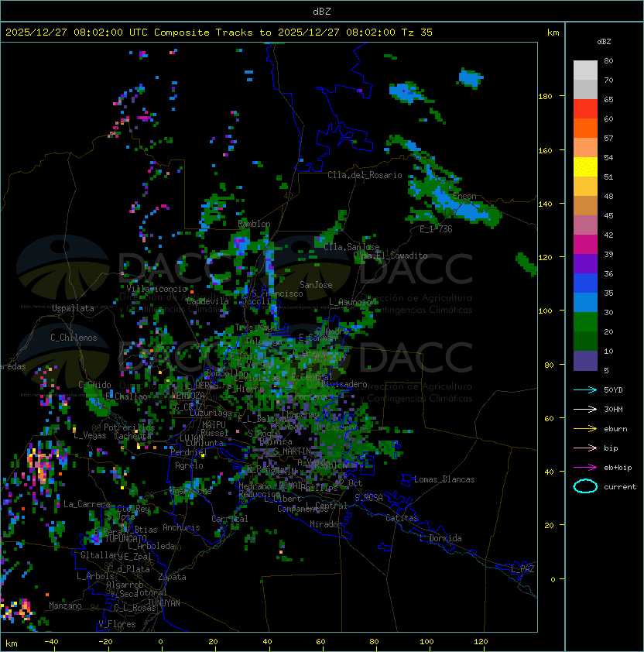Screen dimensions: 644x652
Task: Click the '-20' km tick on the horizontal axis
Action: pyautogui.click(x=105, y=642)
